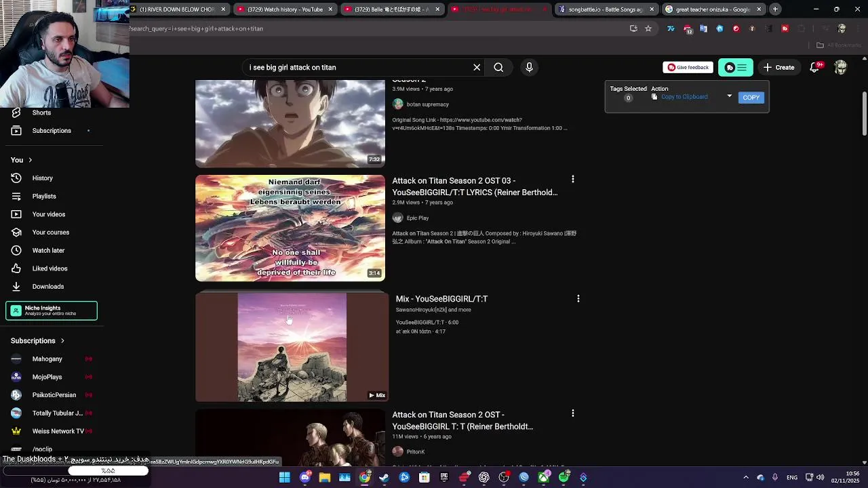
Task: Switch to RIVER DOWN BELOW tab
Action: point(178,9)
